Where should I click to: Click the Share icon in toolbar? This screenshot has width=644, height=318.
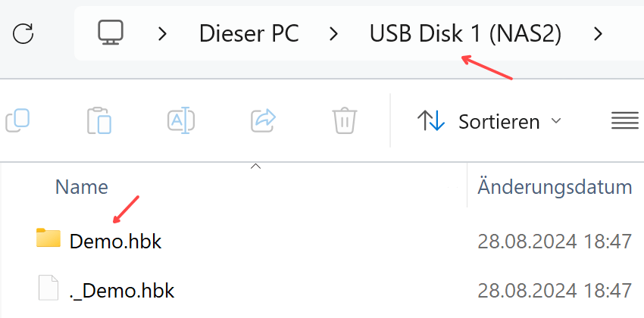[263, 120]
